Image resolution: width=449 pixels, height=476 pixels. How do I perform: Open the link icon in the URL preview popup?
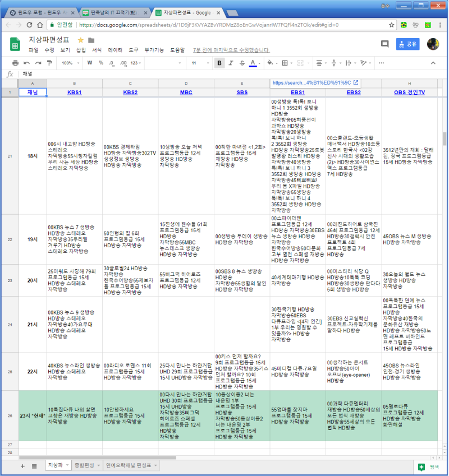coord(356,82)
